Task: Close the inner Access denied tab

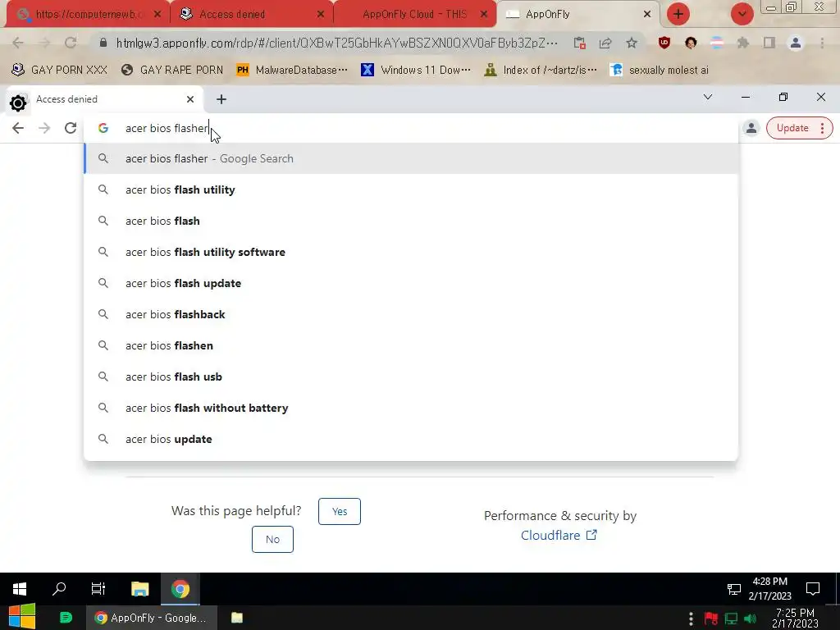Action: pyautogui.click(x=190, y=99)
